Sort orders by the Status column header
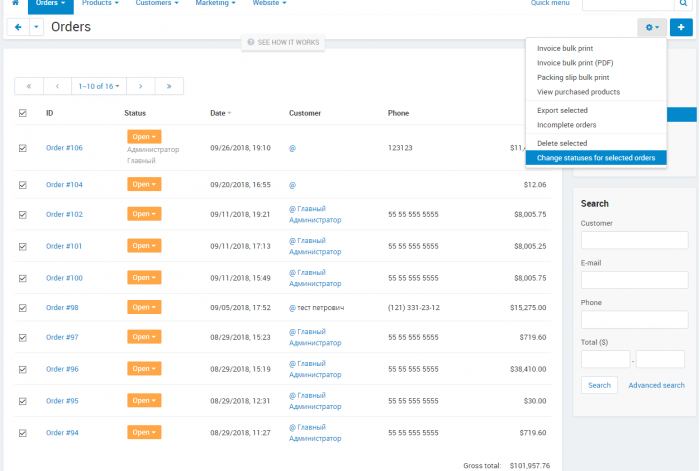This screenshot has width=700, height=471. (x=135, y=113)
